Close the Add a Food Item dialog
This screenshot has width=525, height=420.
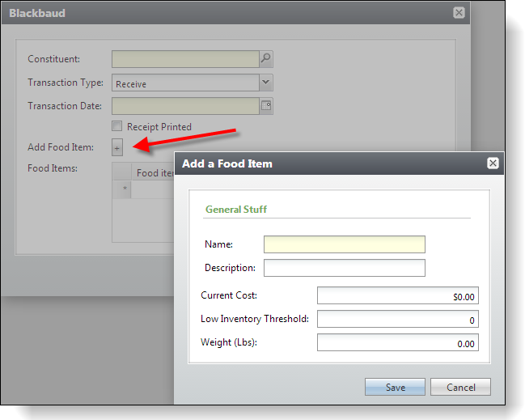point(492,163)
